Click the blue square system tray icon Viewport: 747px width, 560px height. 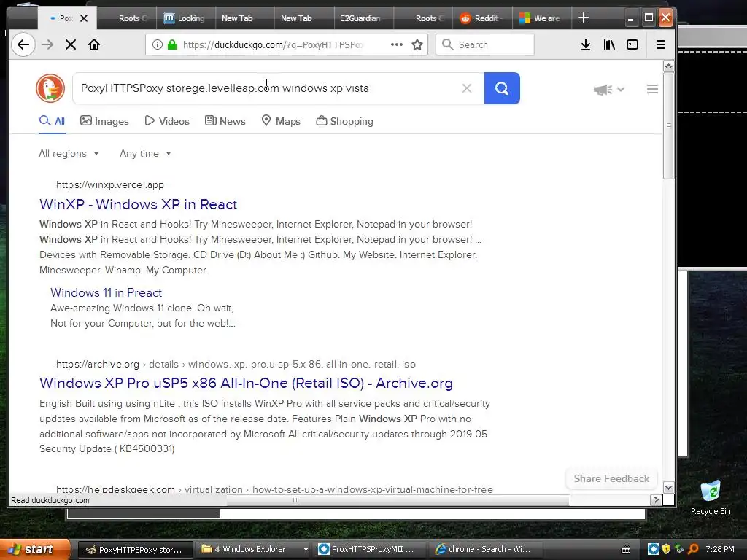coord(653,549)
